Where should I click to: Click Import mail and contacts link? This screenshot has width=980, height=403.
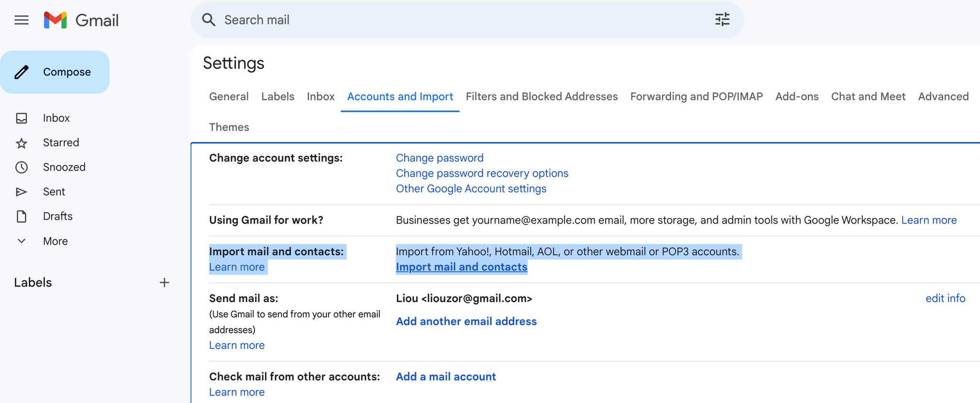point(461,267)
